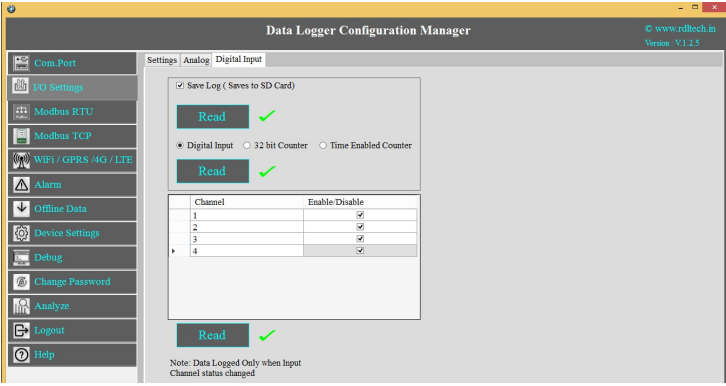Open the Modbus RTU menu label
The height and width of the screenshot is (386, 726).
(x=63, y=112)
